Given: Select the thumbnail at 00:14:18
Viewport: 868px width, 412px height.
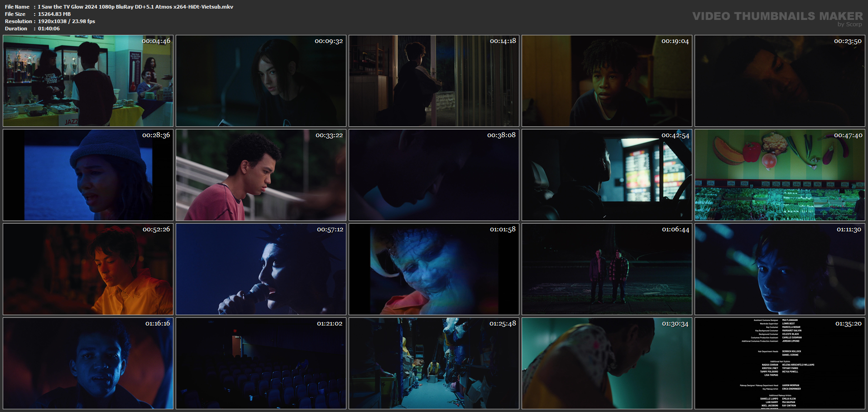Looking at the screenshot, I should coord(434,81).
